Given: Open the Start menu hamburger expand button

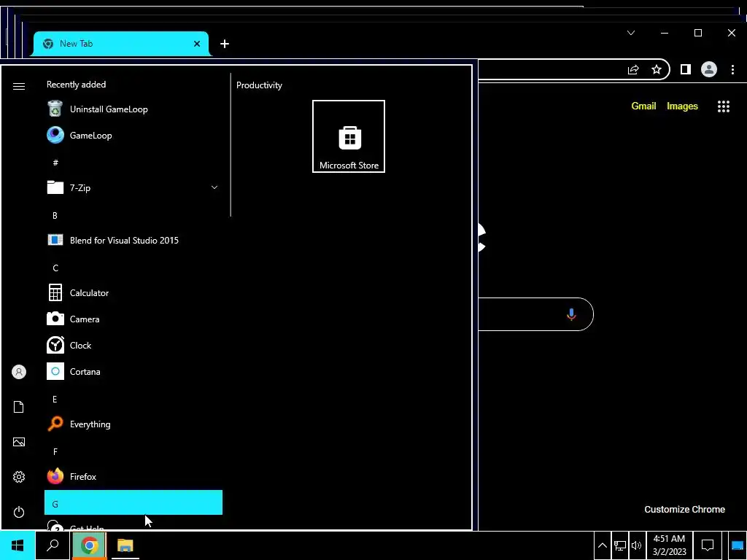Looking at the screenshot, I should (18, 86).
